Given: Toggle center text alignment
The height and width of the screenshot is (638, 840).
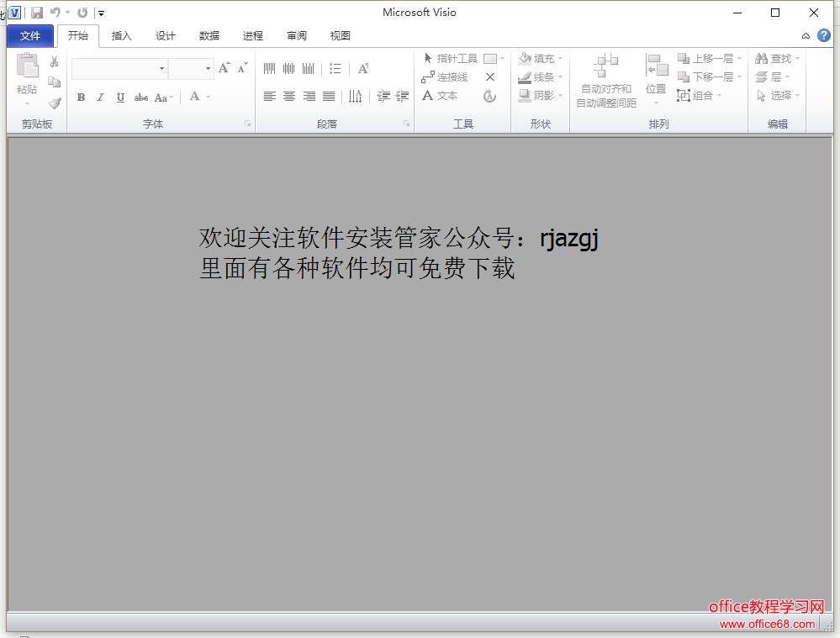Looking at the screenshot, I should tap(288, 97).
